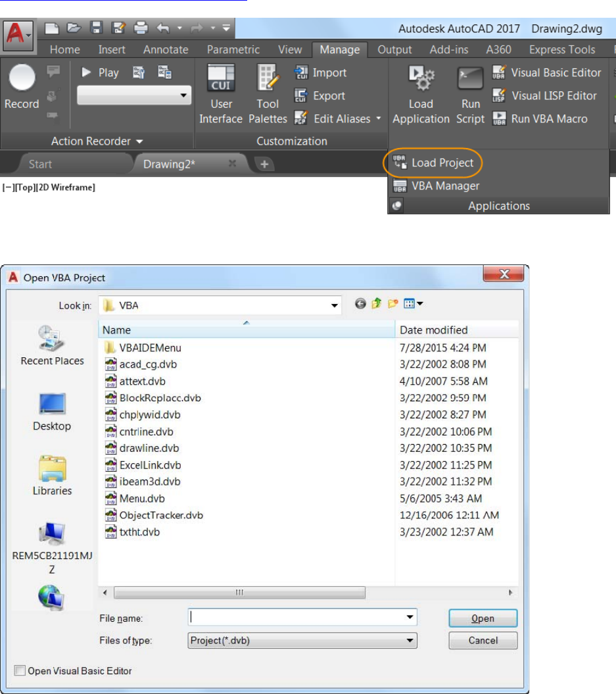Open the Visual Basic Editor

click(x=547, y=72)
